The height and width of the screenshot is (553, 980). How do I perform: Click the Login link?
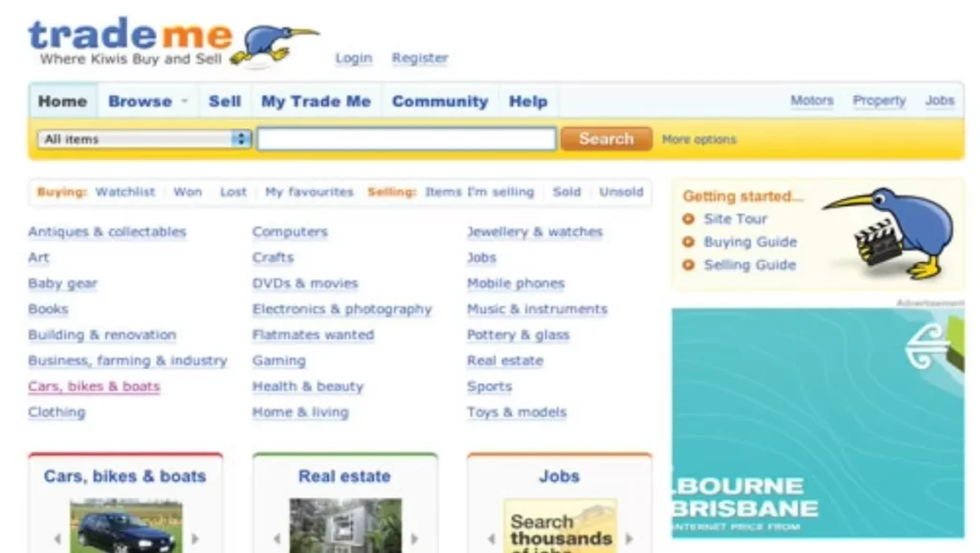click(354, 58)
